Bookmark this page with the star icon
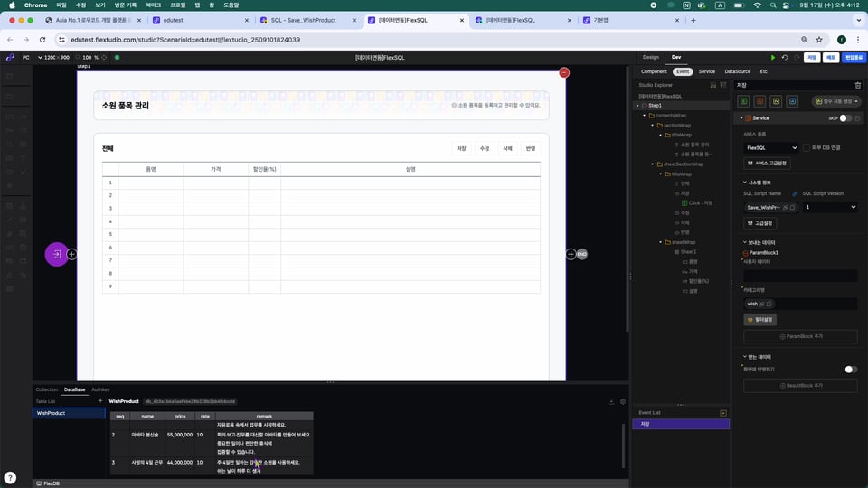 point(819,40)
